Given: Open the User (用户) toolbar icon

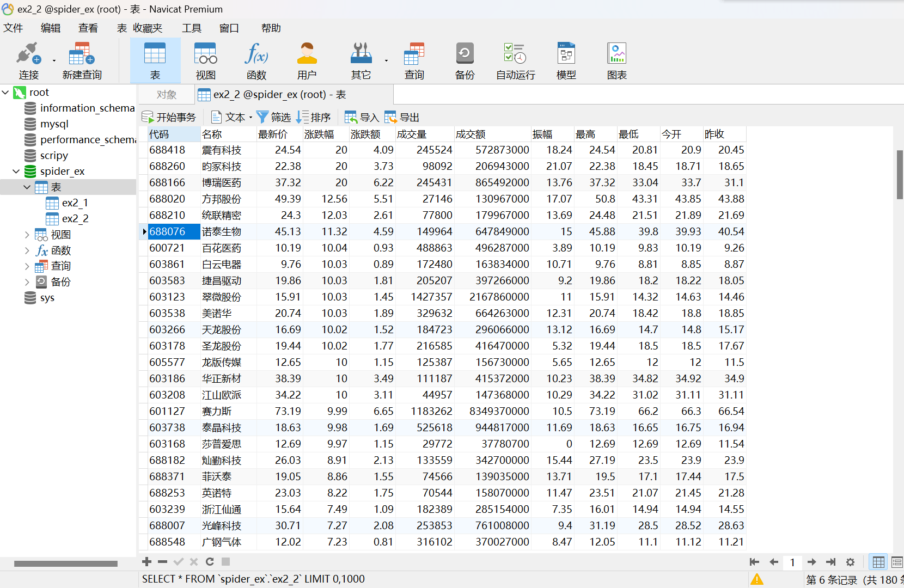Looking at the screenshot, I should tap(307, 61).
